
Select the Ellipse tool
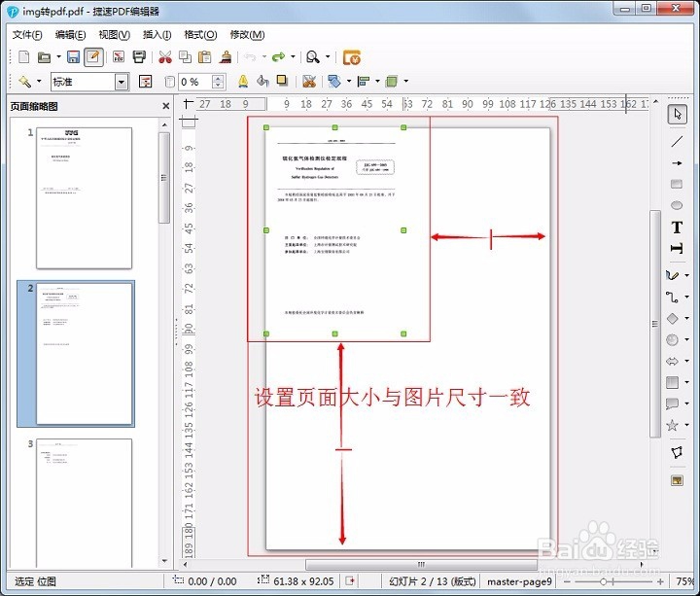coord(677,205)
